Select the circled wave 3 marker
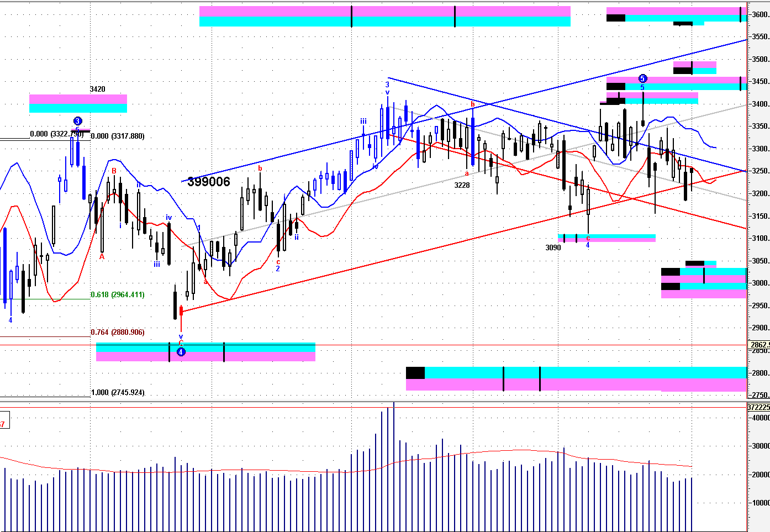The width and height of the screenshot is (770, 532). coord(78,121)
